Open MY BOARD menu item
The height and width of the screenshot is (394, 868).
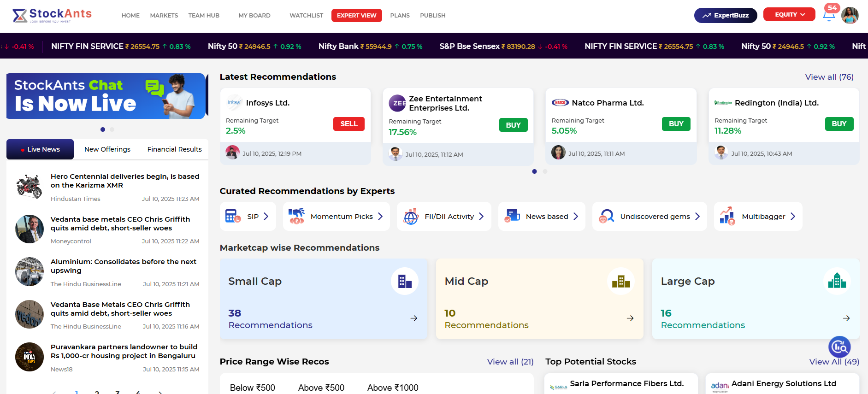254,15
